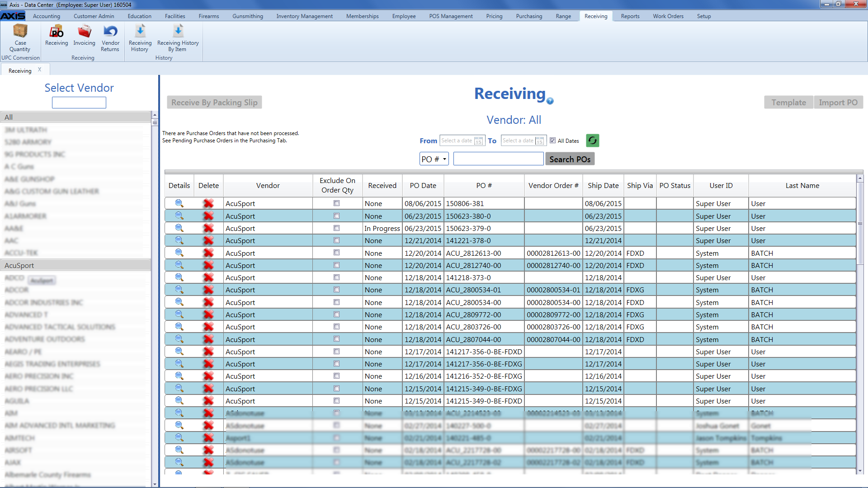The height and width of the screenshot is (488, 868).
Task: Delete PO 150623-379-0 row
Action: click(x=208, y=228)
